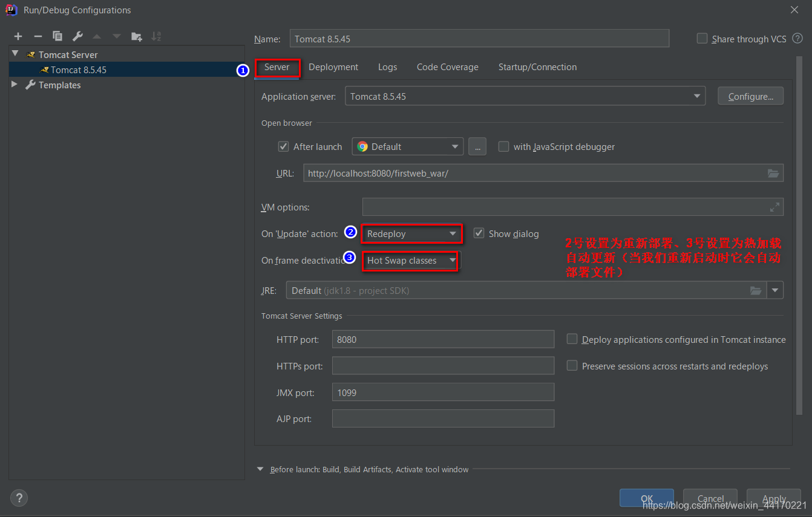
Task: Expand the VM options field
Action: point(774,207)
